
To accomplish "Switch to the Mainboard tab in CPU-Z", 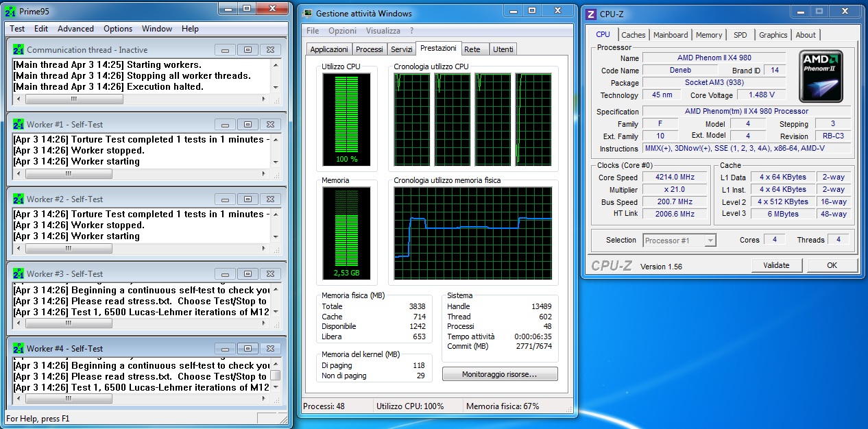I will click(x=670, y=35).
